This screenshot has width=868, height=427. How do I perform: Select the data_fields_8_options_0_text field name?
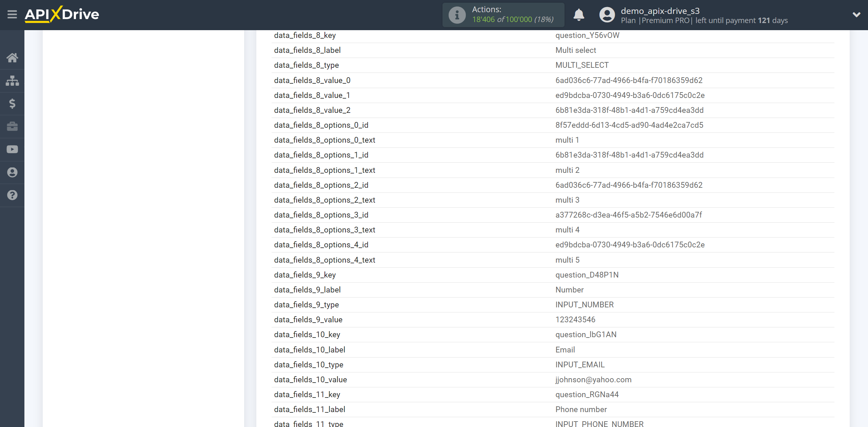click(324, 140)
